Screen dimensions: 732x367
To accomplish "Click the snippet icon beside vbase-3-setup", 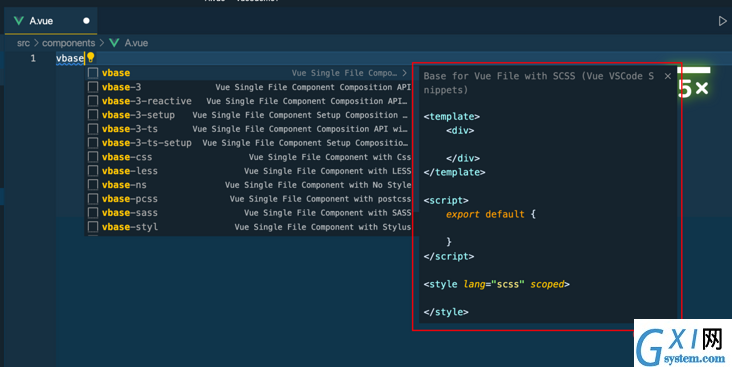I will tap(93, 115).
